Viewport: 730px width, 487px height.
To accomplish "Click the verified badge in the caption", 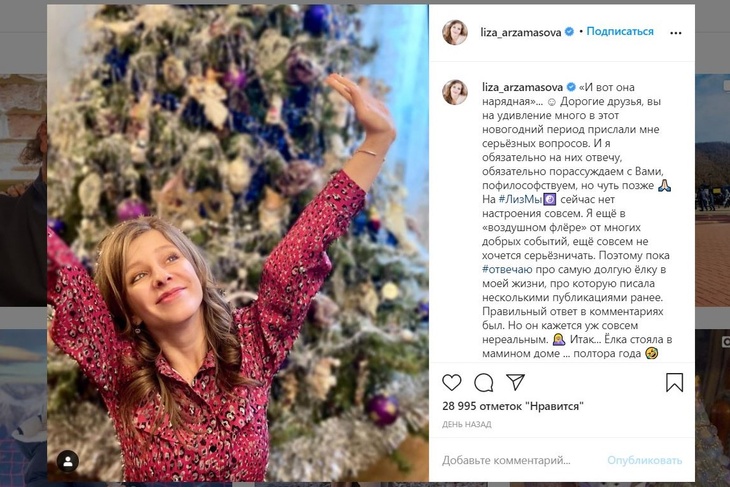I will point(570,87).
